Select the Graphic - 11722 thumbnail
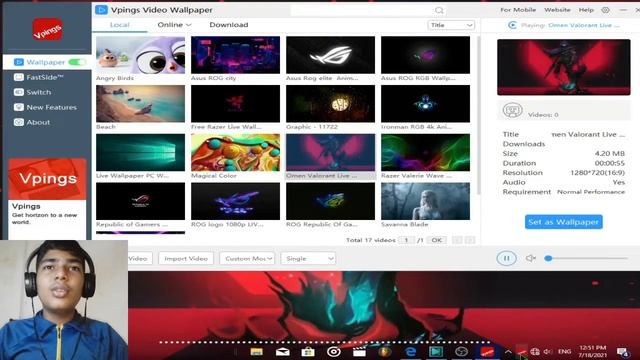This screenshot has height=360, width=640. [x=330, y=104]
